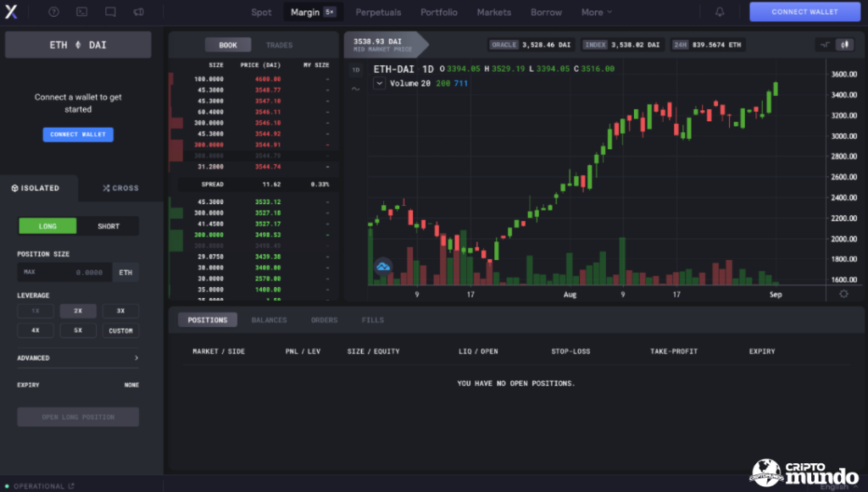Click the megaphone announcements icon
Screen dimensions: 868x492
tap(138, 12)
